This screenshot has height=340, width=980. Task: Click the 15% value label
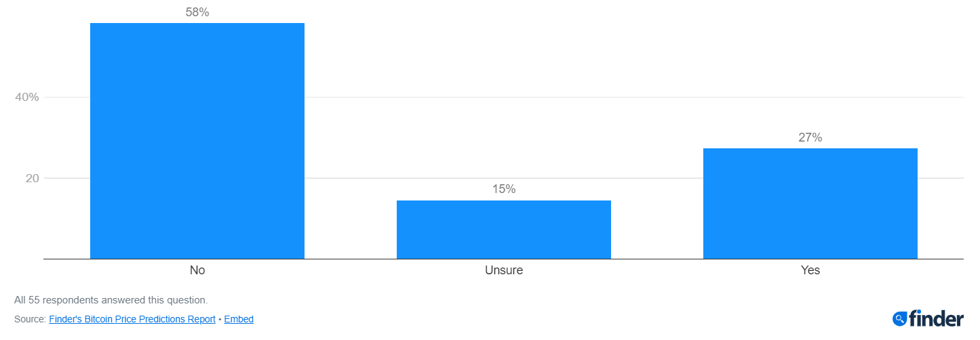tap(504, 189)
